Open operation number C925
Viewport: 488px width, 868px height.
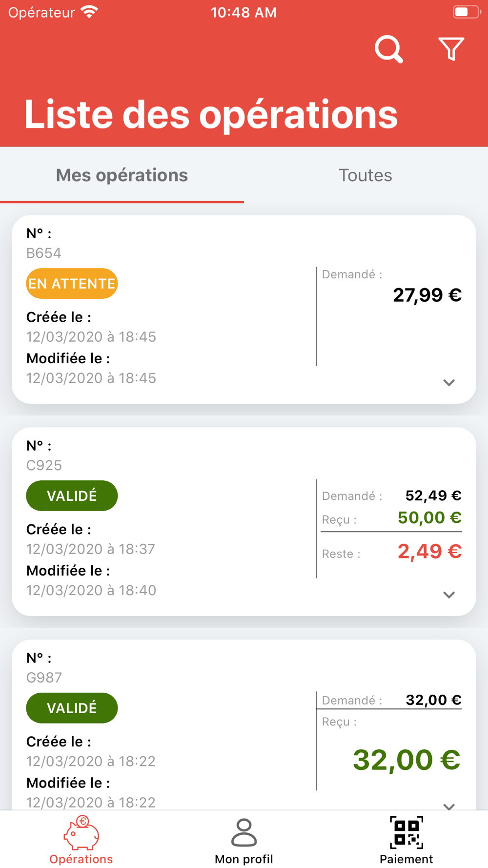tap(44, 465)
